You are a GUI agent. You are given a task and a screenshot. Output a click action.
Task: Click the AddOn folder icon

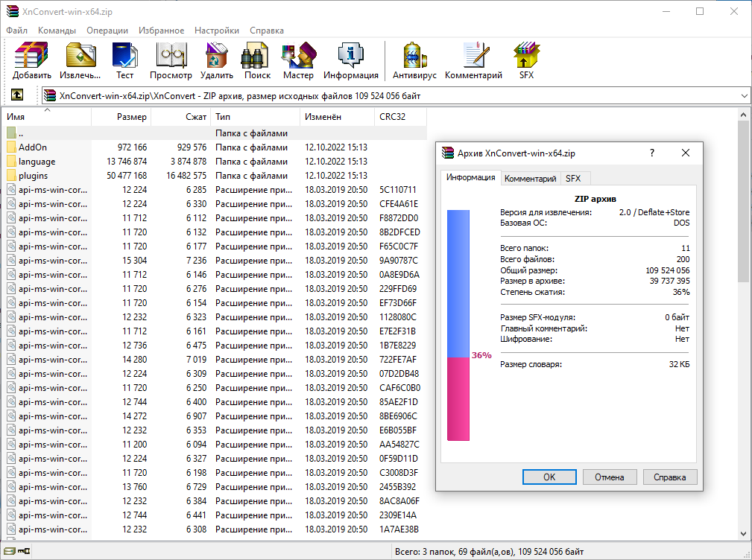(11, 147)
